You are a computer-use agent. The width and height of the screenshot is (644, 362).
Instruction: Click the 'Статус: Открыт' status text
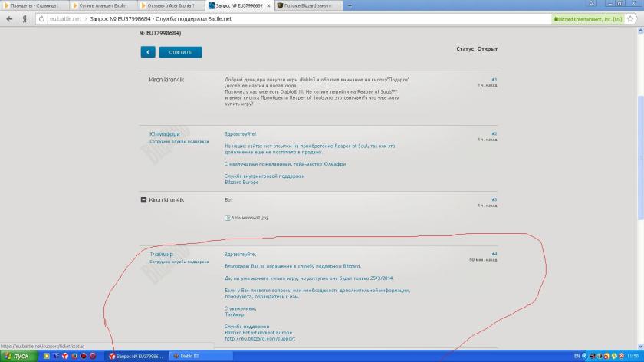tap(477, 49)
